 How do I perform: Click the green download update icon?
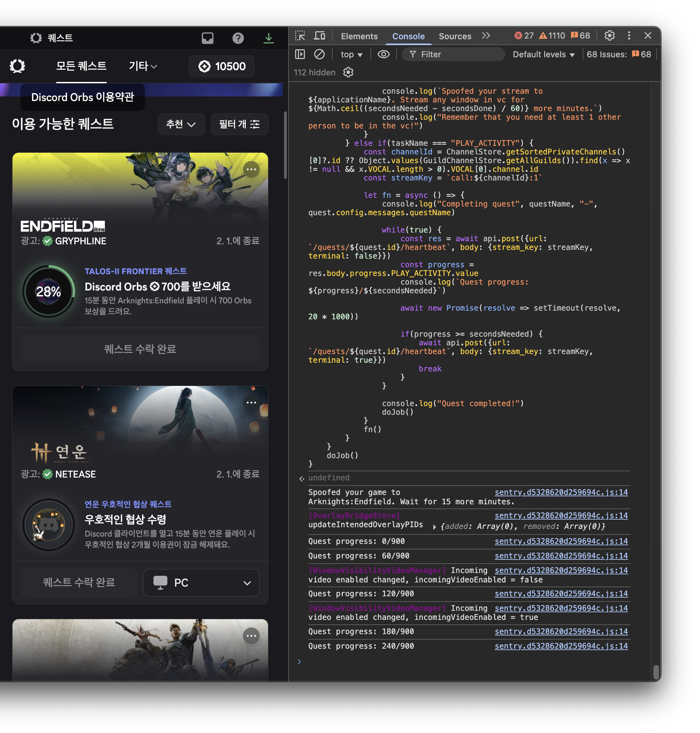(x=269, y=38)
